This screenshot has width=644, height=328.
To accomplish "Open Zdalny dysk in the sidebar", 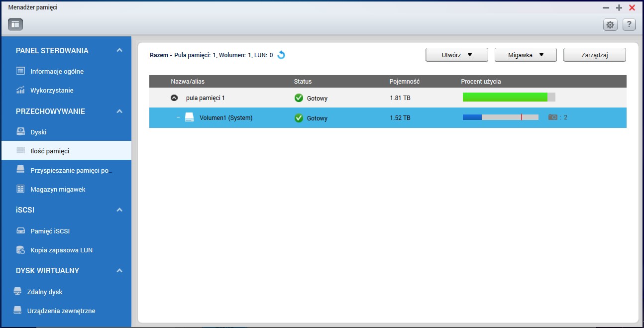I will (45, 292).
